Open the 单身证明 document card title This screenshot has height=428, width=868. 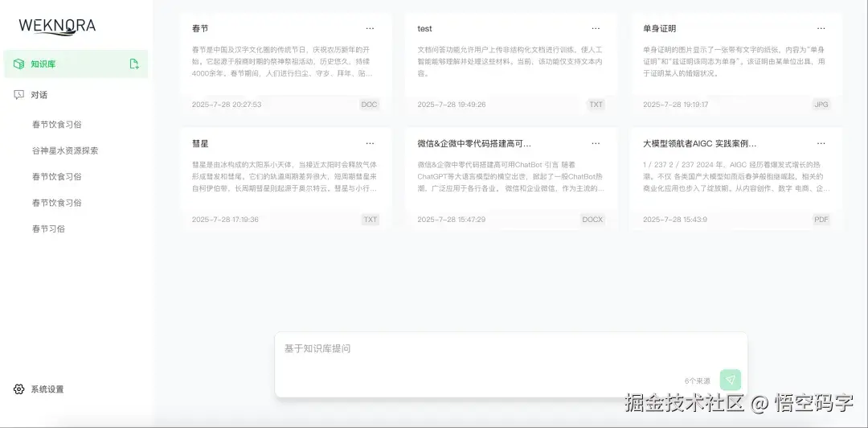(659, 28)
